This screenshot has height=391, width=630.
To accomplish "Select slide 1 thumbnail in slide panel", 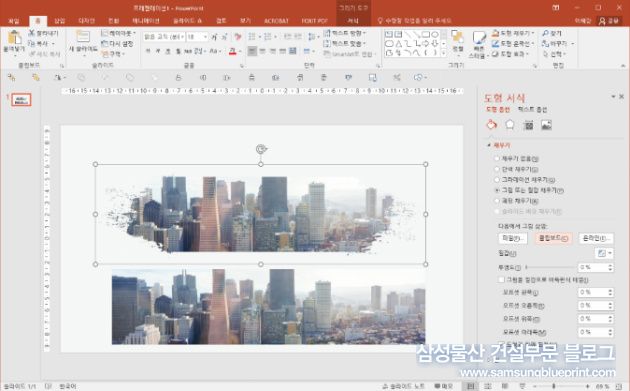I will pyautogui.click(x=21, y=100).
